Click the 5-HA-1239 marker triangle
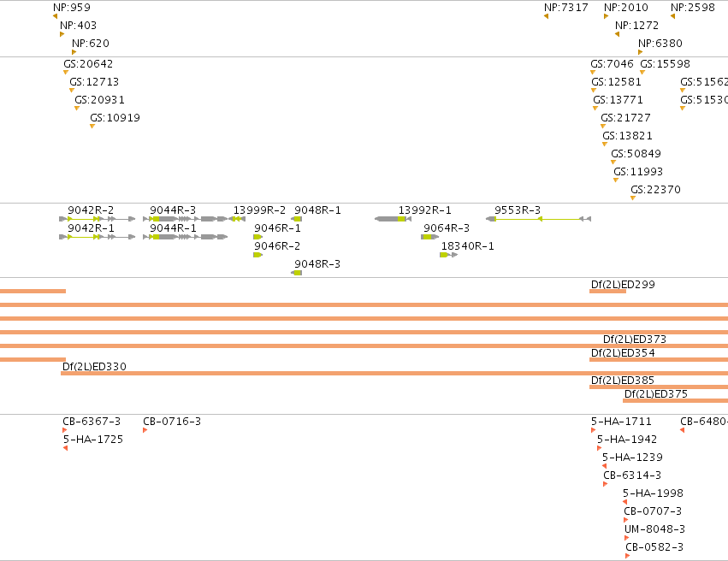 pyautogui.click(x=605, y=466)
